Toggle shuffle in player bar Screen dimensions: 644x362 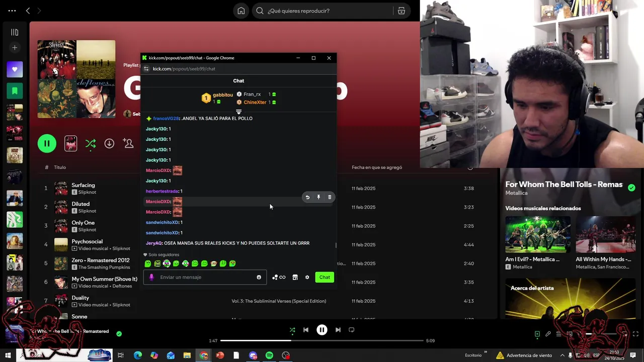coord(292,330)
